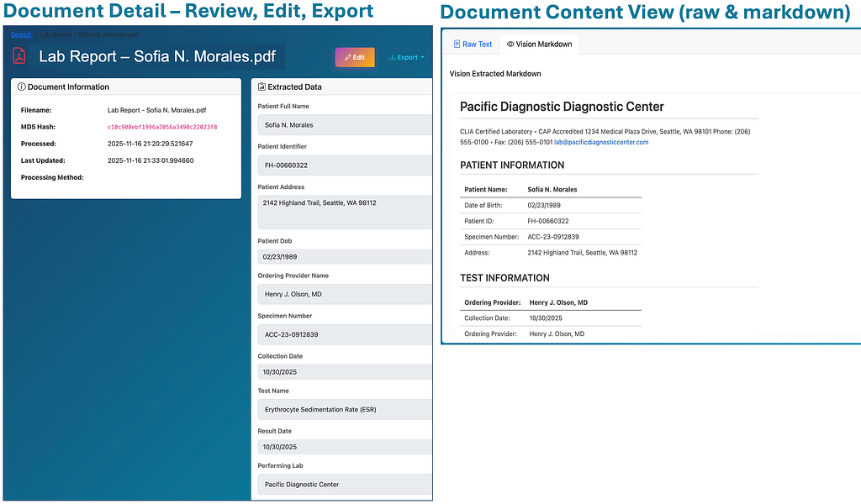This screenshot has width=861, height=504.
Task: Click the Date of Birth value 02/23/1989 in markdown
Action: [544, 205]
